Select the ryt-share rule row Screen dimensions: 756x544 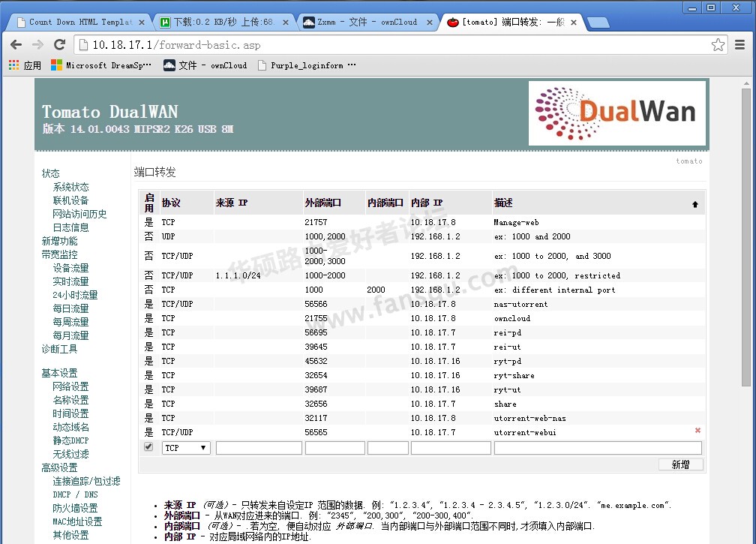421,375
